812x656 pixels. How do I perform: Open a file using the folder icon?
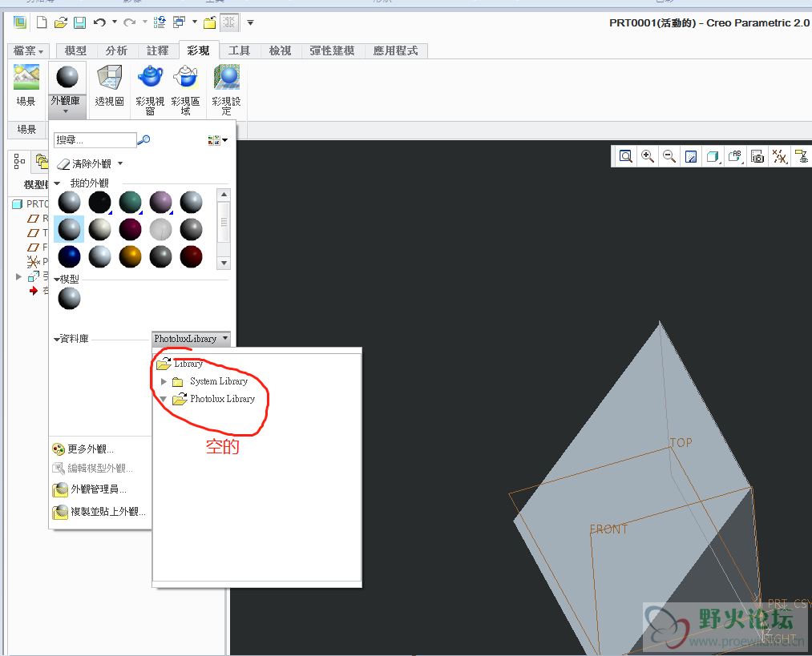point(61,22)
